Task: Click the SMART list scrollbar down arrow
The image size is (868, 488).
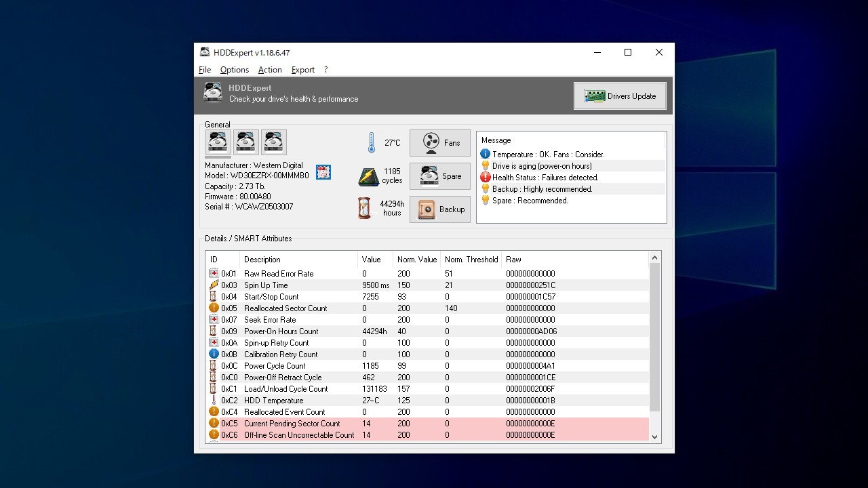Action: point(654,437)
